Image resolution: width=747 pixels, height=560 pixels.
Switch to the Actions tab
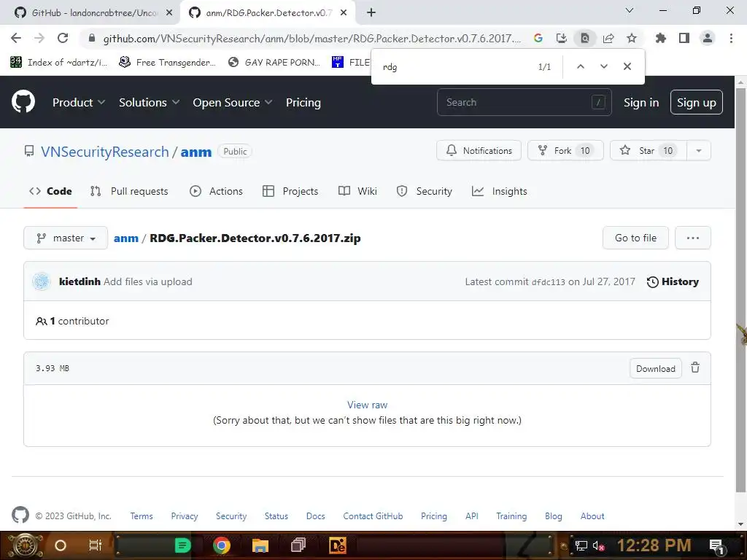216,191
